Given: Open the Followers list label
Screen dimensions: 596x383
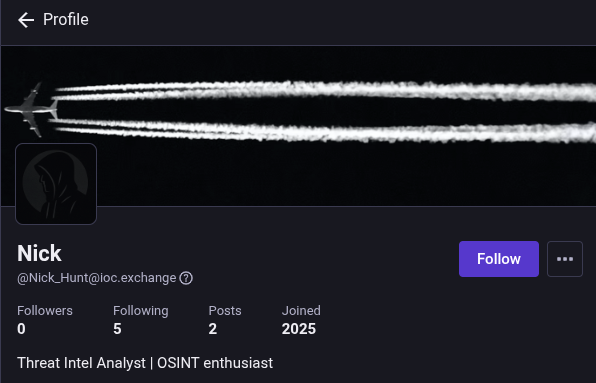Looking at the screenshot, I should click(45, 311).
